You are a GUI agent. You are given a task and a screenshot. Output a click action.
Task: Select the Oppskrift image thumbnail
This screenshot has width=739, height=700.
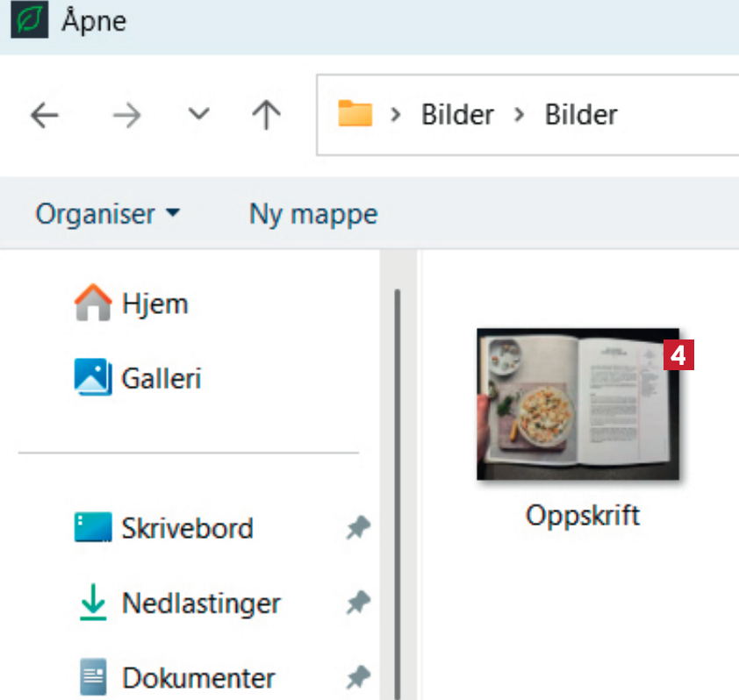[x=578, y=404]
